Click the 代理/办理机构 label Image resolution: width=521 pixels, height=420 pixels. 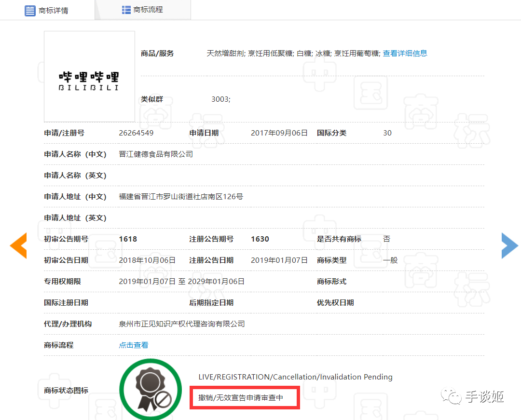point(68,324)
